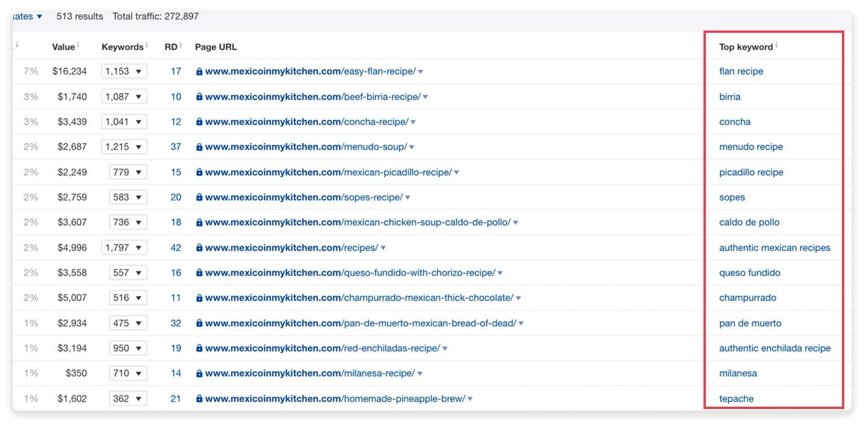Screen dimensions: 868x435
Task: Click the 'authentic mexican recipes' top keyword
Action: click(775, 247)
